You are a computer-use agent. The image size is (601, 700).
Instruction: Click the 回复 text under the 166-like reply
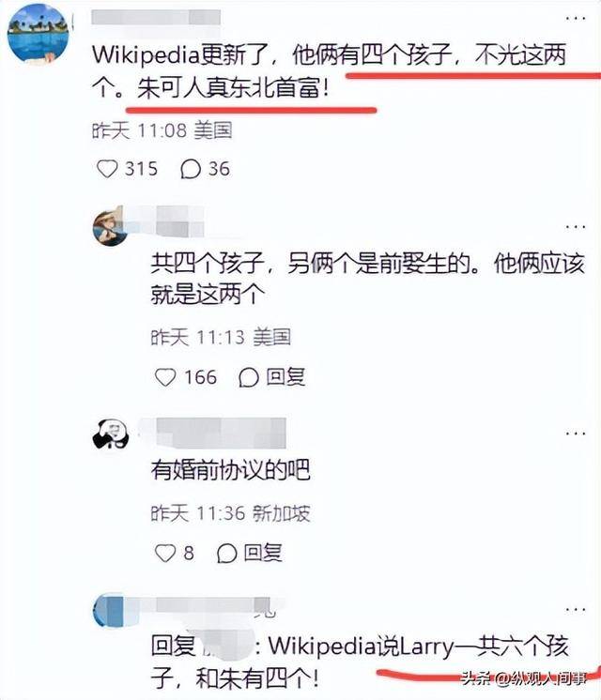[286, 377]
